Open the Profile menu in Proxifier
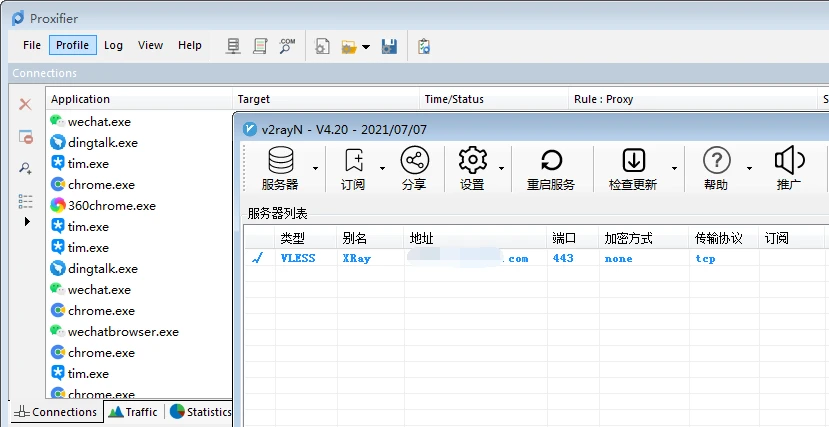This screenshot has width=829, height=427. (72, 45)
